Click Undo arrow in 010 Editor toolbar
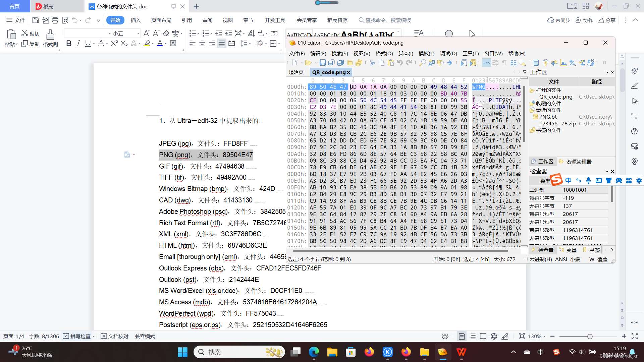This screenshot has height=362, width=644. click(399, 63)
